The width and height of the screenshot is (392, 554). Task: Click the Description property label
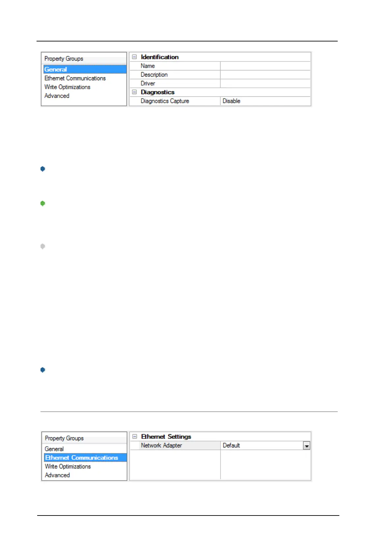click(154, 75)
